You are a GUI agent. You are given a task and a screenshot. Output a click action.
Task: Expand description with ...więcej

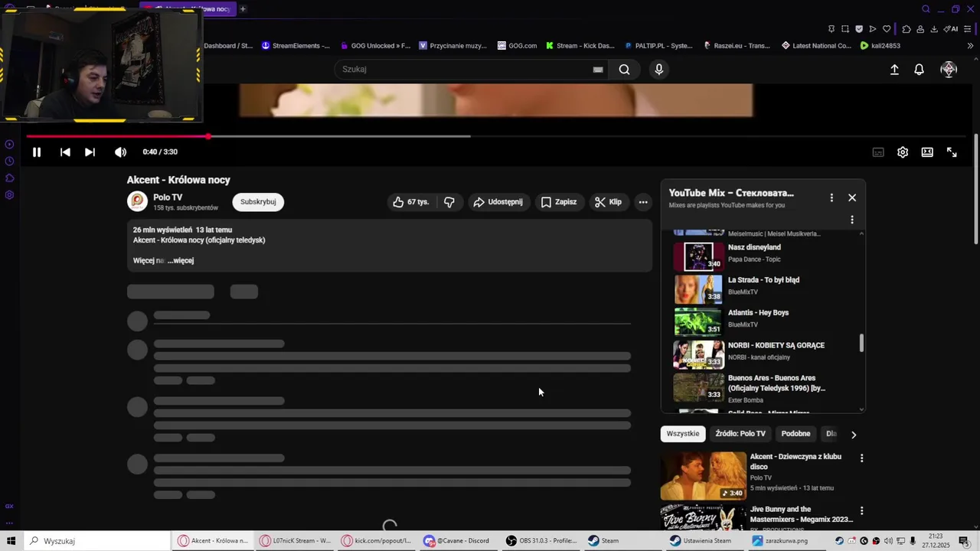[181, 261]
